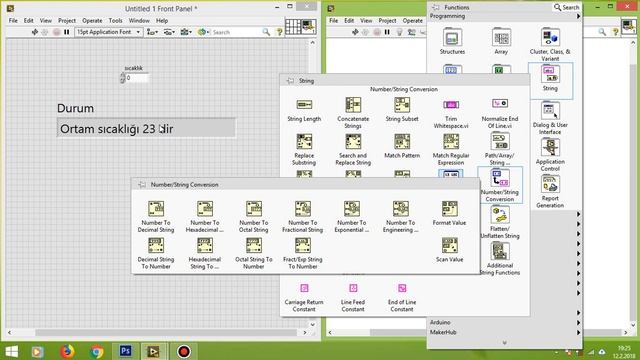This screenshot has height=360, width=640.
Task: Click the sıcaklık numeric input field
Action: pyautogui.click(x=137, y=78)
